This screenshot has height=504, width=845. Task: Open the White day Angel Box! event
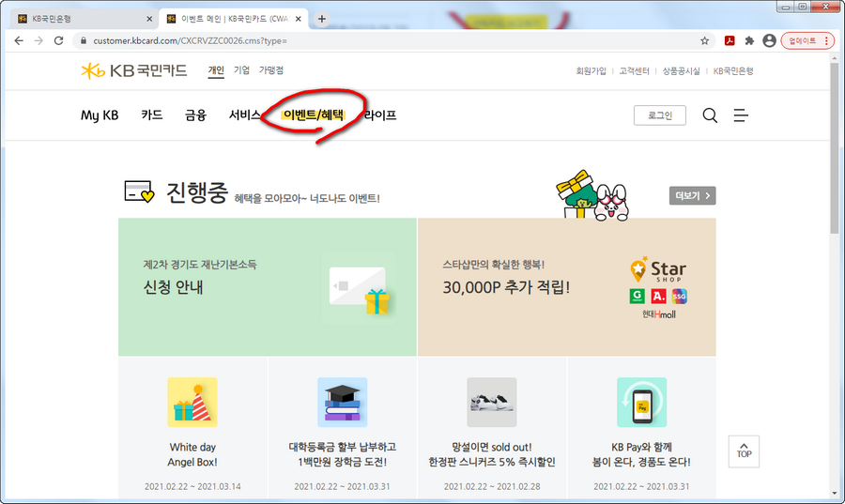pyautogui.click(x=192, y=454)
